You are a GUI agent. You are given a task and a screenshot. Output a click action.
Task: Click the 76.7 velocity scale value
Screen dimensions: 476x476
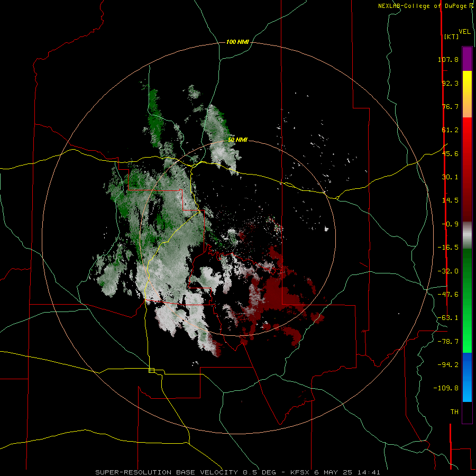(450, 106)
